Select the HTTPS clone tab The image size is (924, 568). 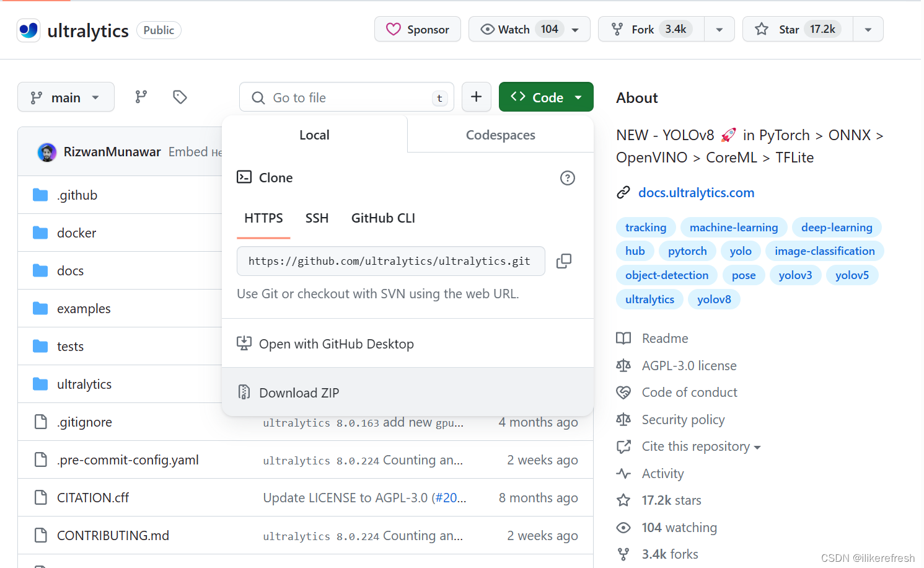263,218
